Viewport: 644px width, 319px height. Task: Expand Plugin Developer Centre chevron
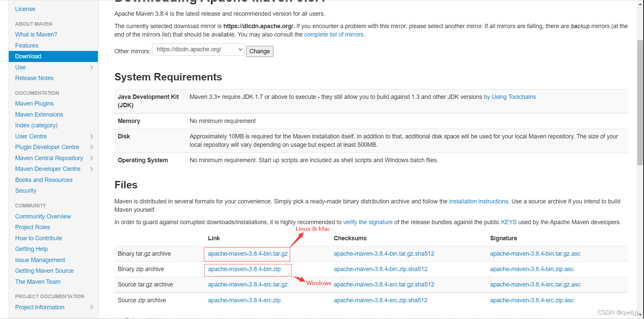92,147
